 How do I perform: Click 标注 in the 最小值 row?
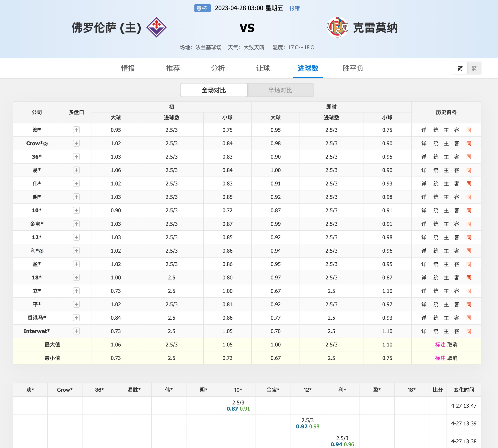440,358
